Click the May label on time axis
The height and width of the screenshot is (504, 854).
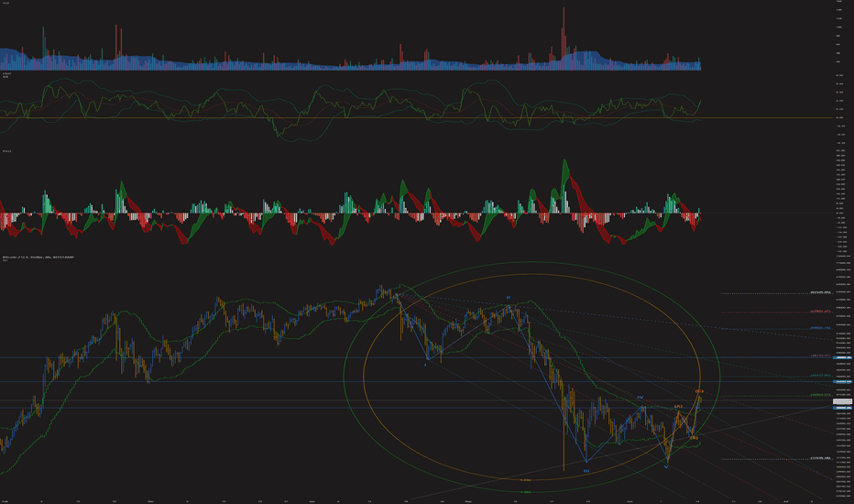click(x=468, y=500)
